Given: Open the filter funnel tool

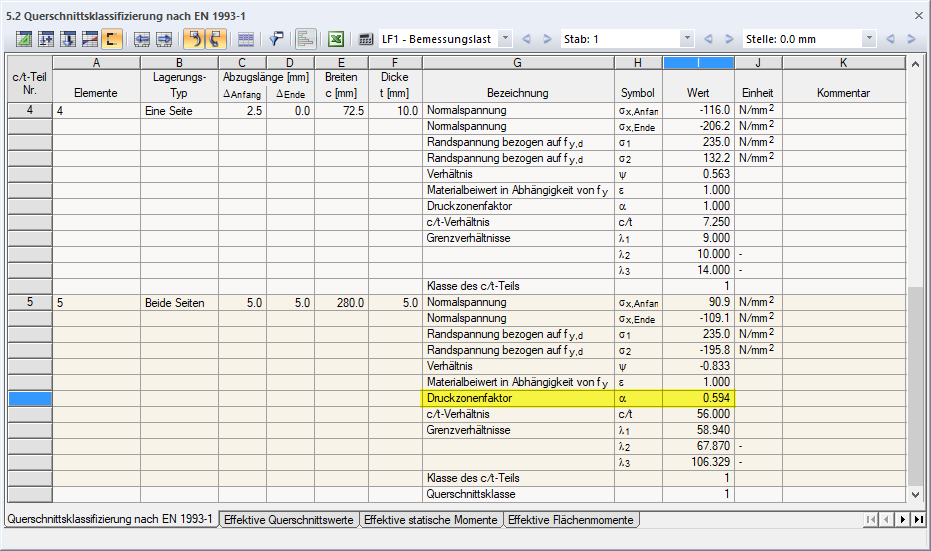Looking at the screenshot, I should 276,39.
